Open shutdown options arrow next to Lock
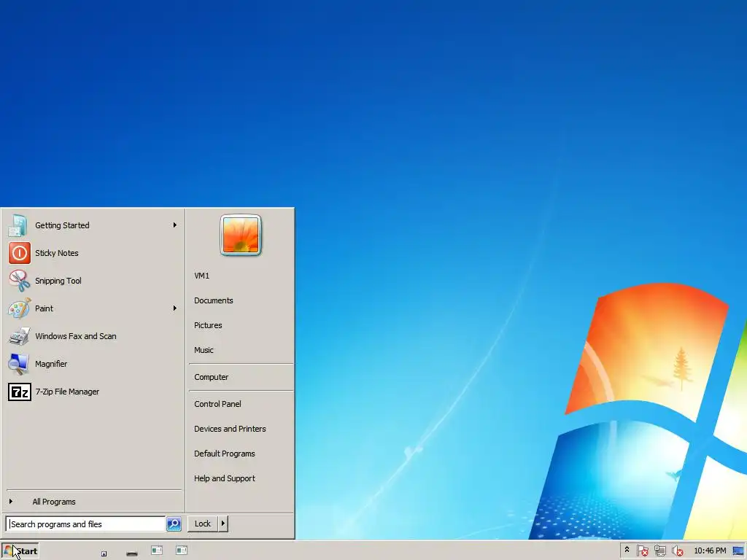This screenshot has height=560, width=747. (223, 524)
